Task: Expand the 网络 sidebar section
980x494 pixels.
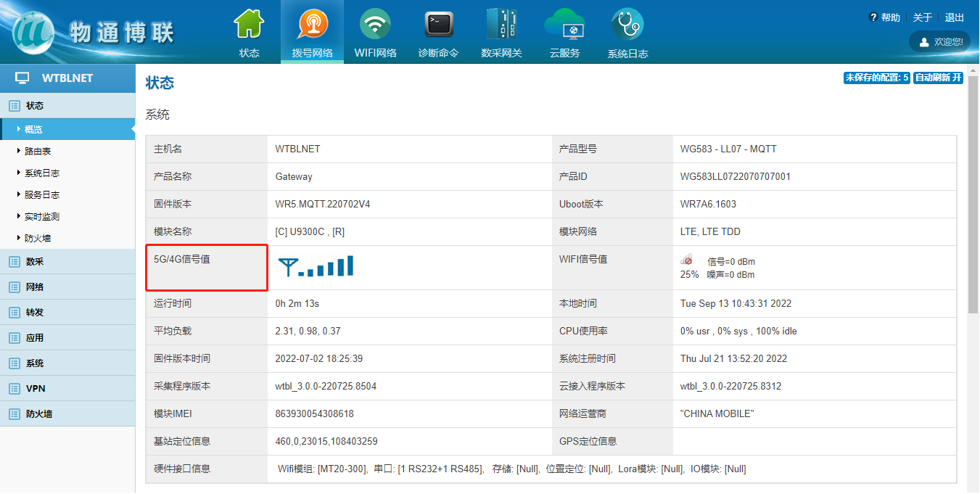Action: (35, 287)
